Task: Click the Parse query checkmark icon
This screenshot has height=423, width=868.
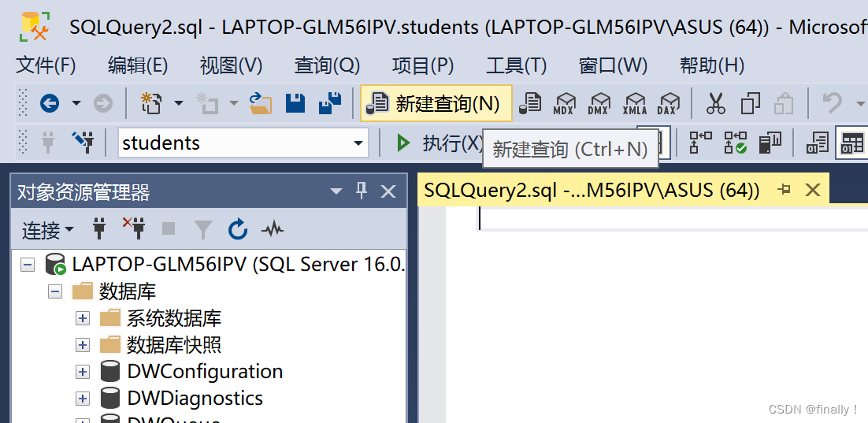Action: coord(736,143)
